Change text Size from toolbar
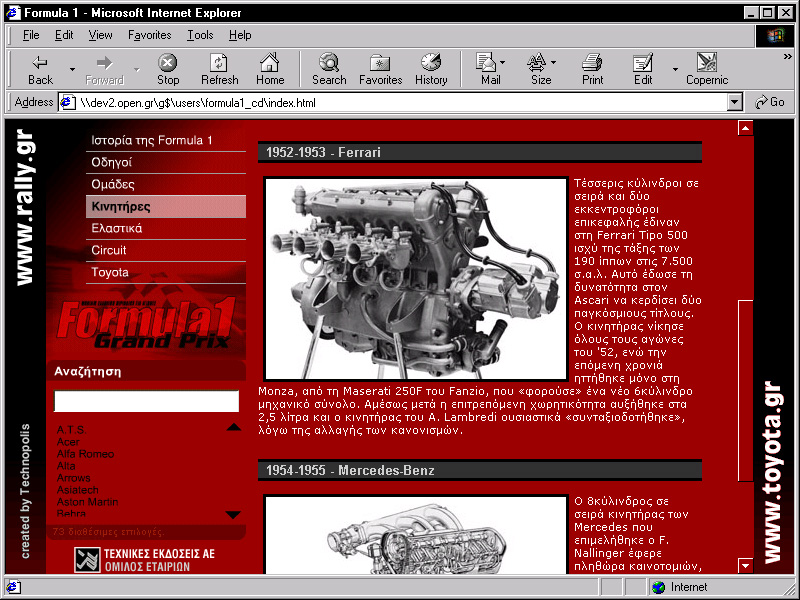 click(x=541, y=70)
